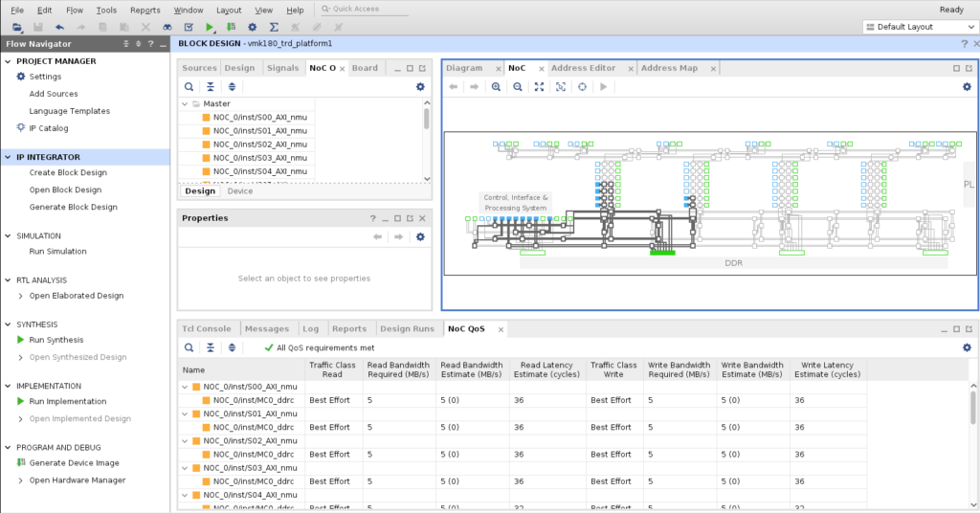980x513 pixels.
Task: Click the Open Project folder icon in toolbar
Action: [14, 27]
